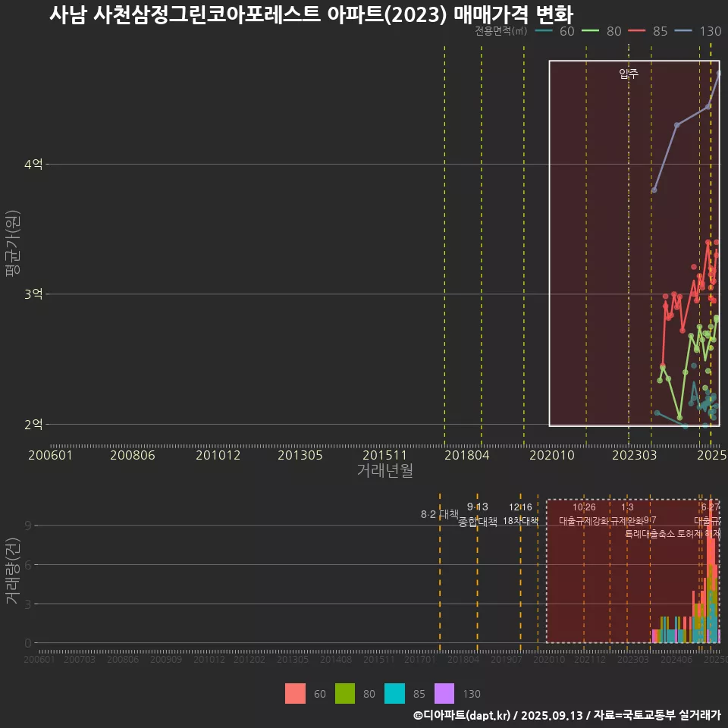Click the '3억' y-axis label
Viewport: 728px width, 728px height.
click(x=33, y=294)
